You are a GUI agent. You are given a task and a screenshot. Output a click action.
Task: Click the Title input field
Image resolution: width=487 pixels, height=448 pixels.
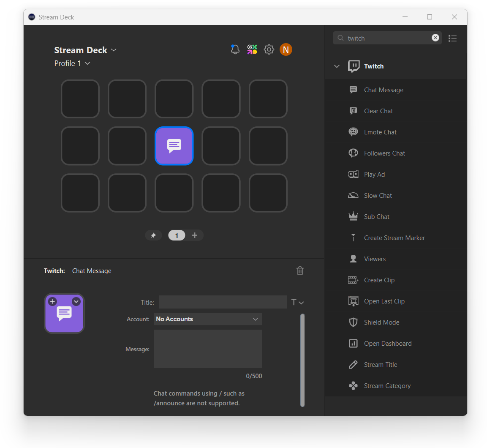point(223,302)
